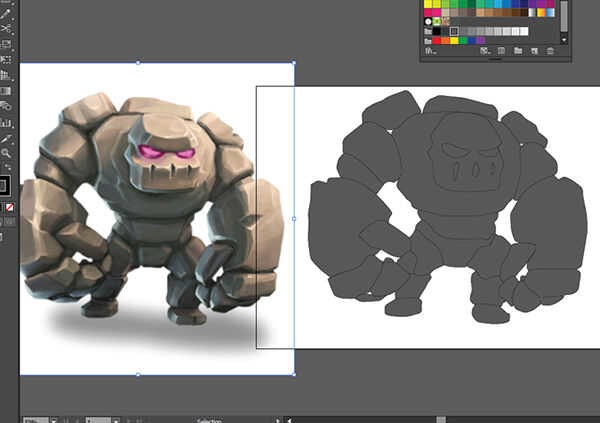Open the artboard navigation dropdown
Screen dimensions: 600x423
click(116, 420)
